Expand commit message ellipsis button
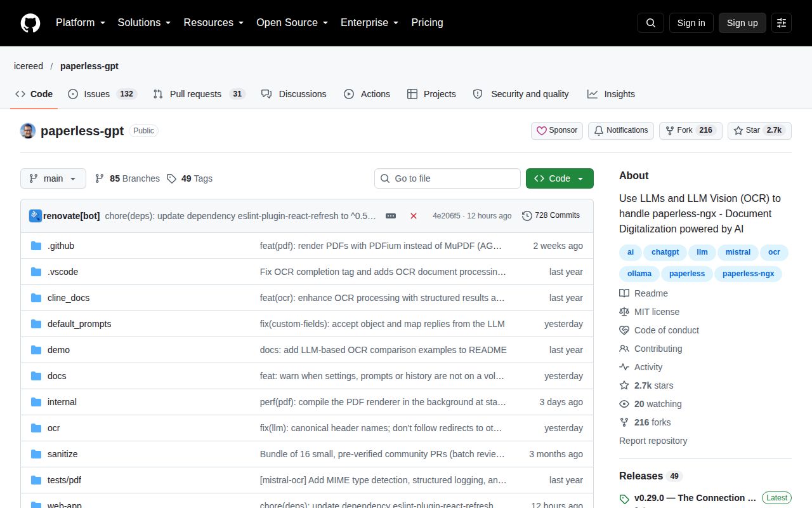 [x=391, y=216]
